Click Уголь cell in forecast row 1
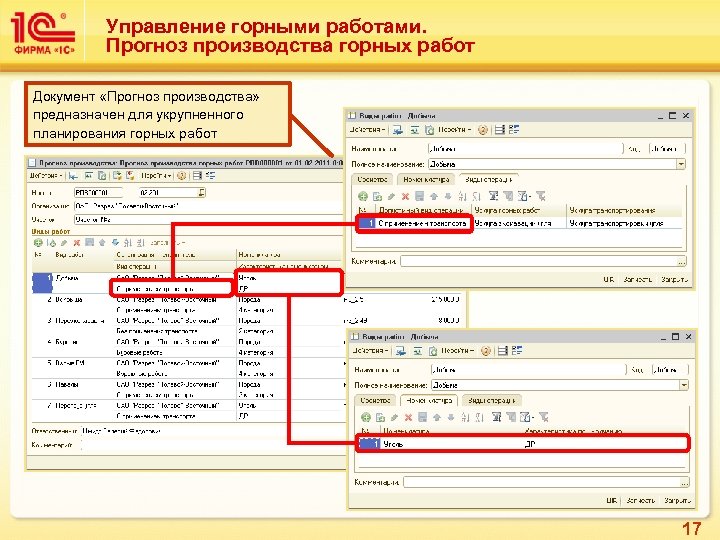 point(288,278)
